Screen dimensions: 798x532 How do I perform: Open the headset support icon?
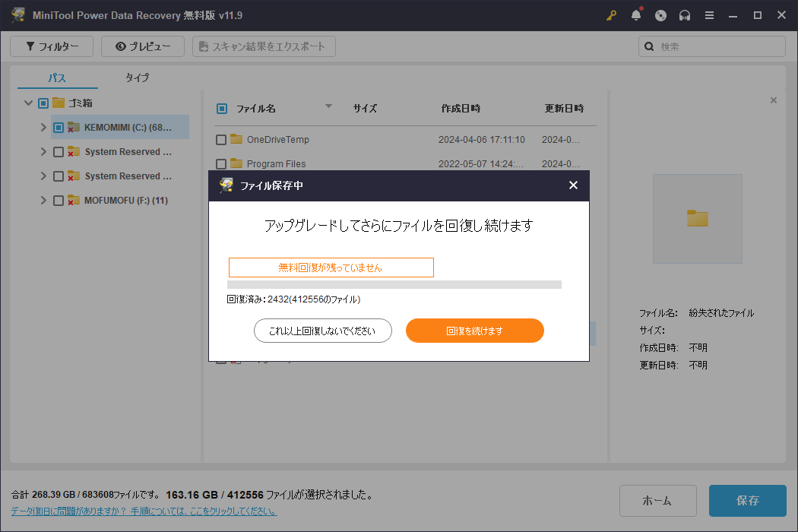685,15
